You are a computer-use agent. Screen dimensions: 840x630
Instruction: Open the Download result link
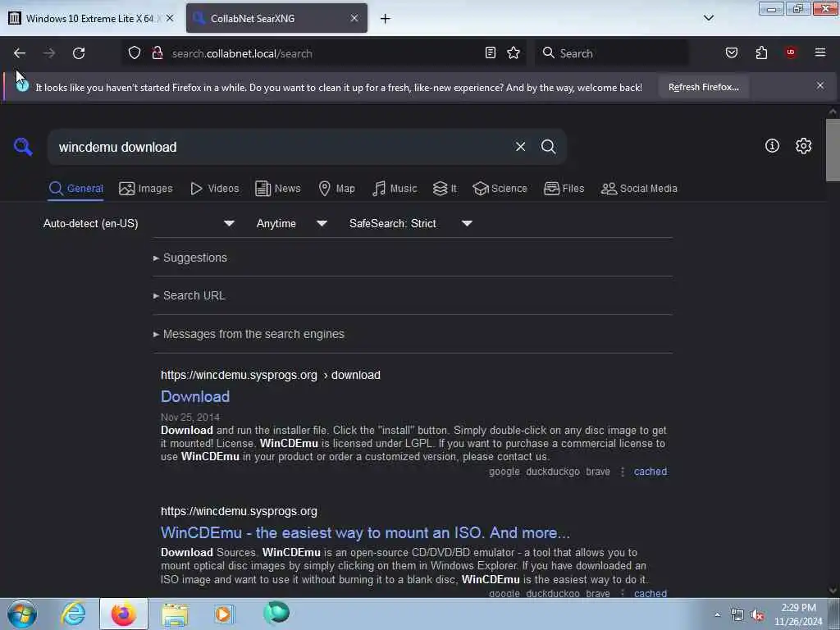click(195, 396)
